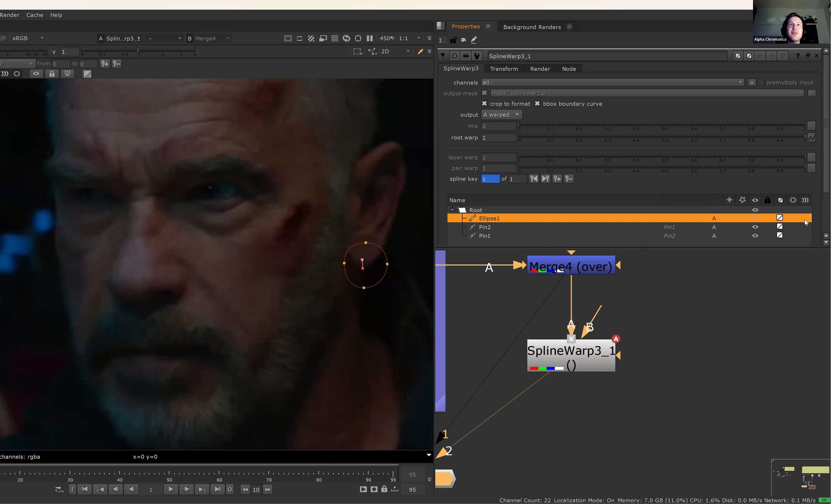Viewport: 831px width, 504px height.
Task: Switch to the Background Renders tab
Action: point(532,27)
